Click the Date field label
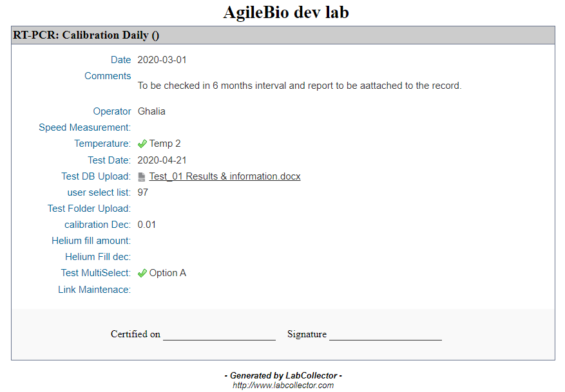 click(120, 60)
